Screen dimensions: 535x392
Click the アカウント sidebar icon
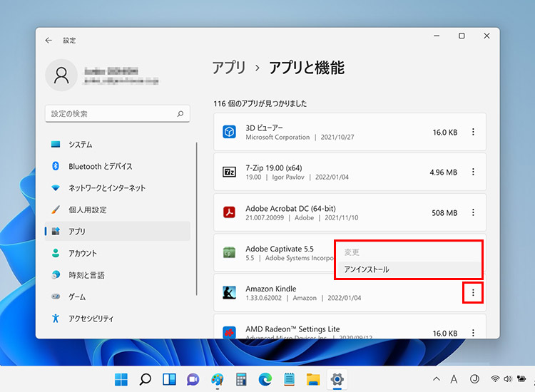56,253
